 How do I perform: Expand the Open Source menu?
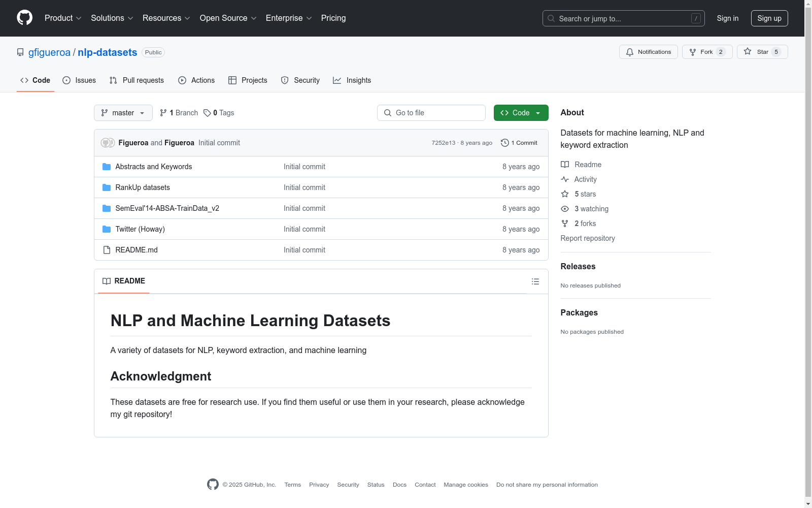coord(228,18)
